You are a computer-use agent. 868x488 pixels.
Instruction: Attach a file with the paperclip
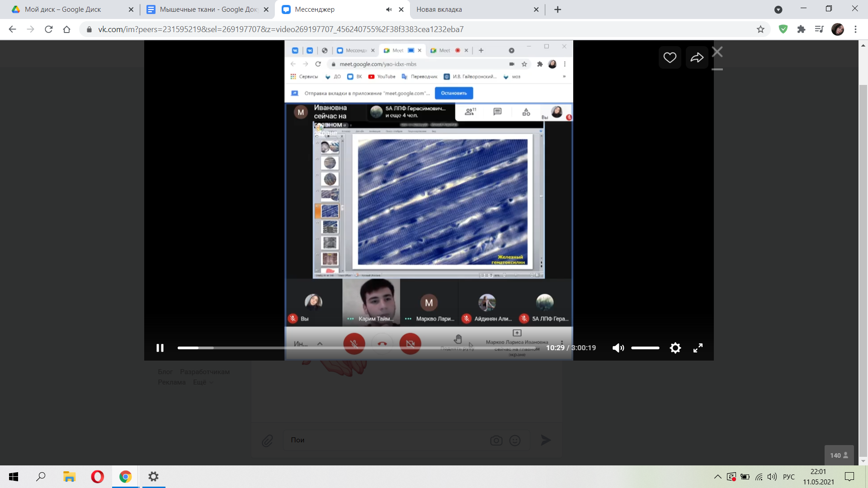point(267,441)
